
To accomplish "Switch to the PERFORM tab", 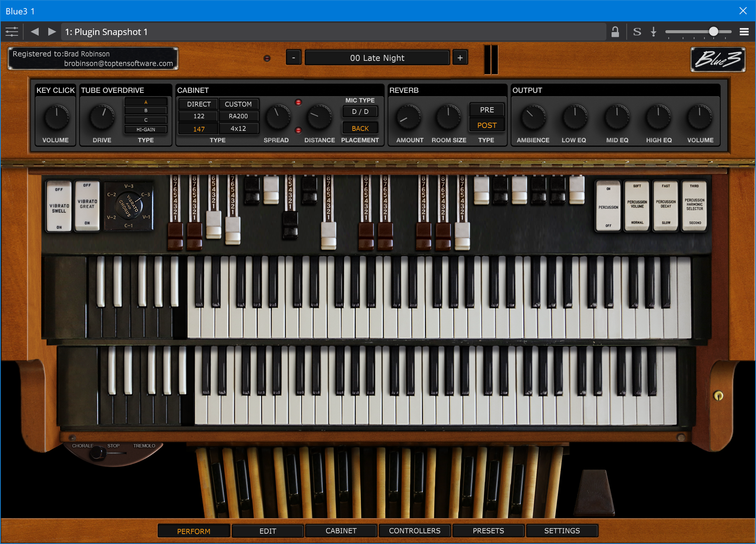I will point(194,531).
